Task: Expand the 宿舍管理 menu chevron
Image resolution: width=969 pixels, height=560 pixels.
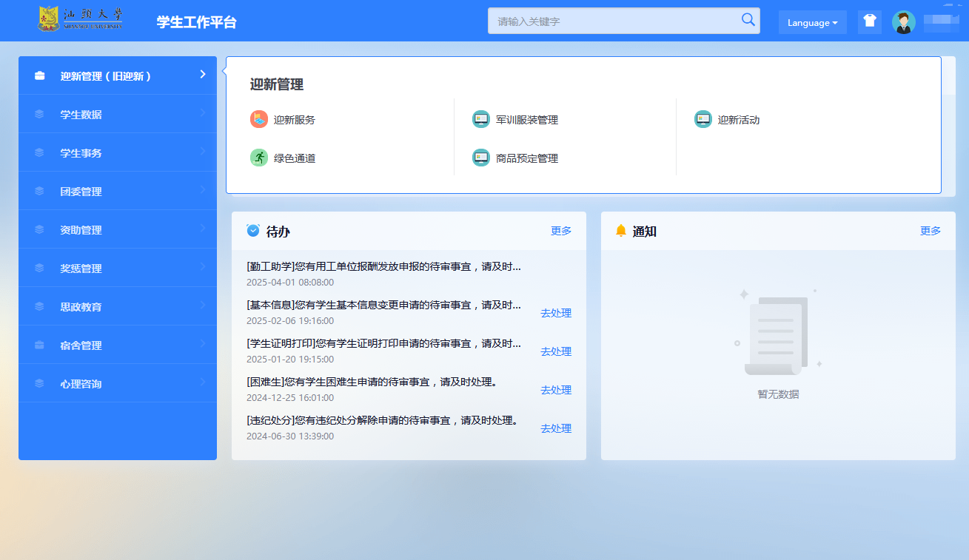Action: point(203,343)
